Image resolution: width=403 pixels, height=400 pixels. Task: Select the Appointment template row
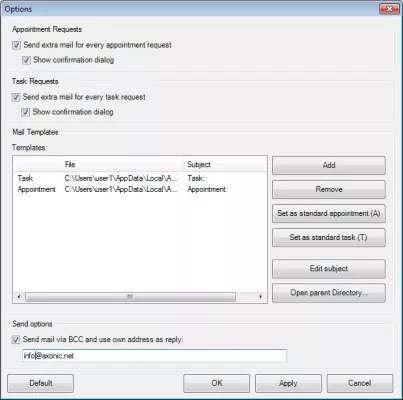pyautogui.click(x=140, y=189)
